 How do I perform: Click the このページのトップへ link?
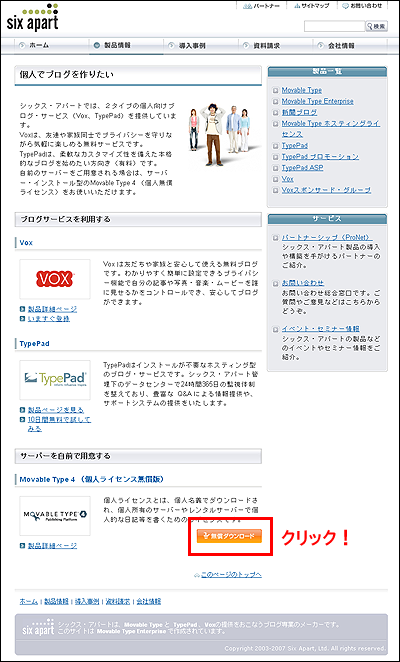[231, 575]
